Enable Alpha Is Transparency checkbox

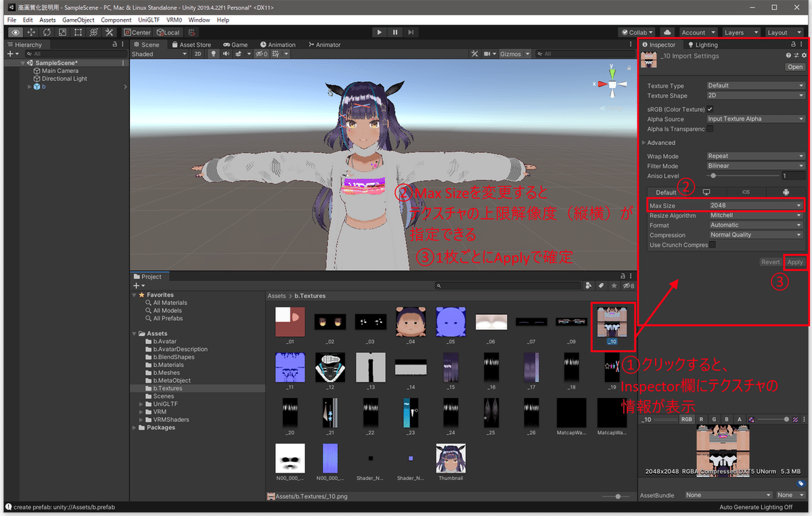710,129
